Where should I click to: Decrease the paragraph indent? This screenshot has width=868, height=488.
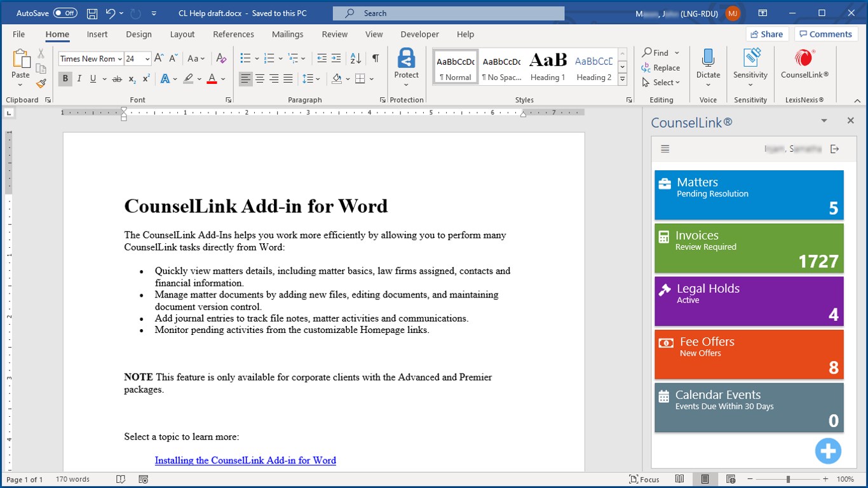click(x=322, y=58)
